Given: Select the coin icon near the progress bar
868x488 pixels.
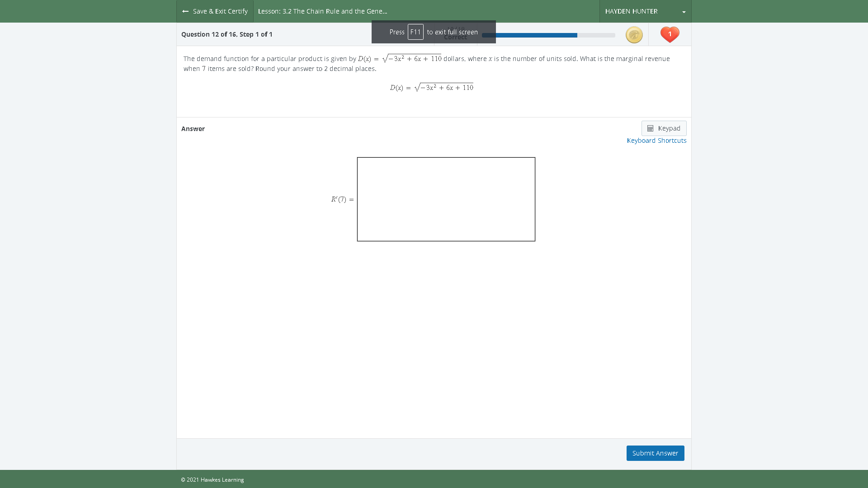Looking at the screenshot, I should [634, 34].
